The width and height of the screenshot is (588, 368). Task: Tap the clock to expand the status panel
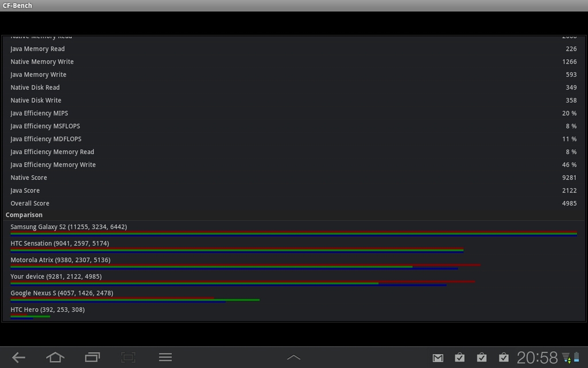tap(539, 356)
